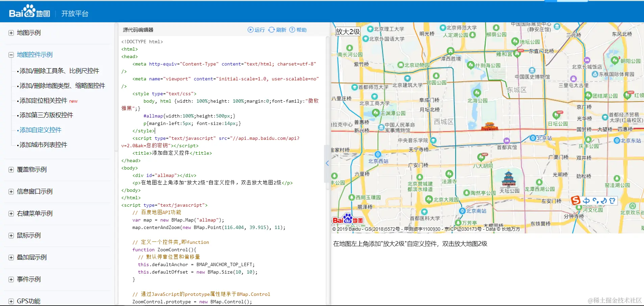644x306 pixels.
Task: Click the 北京东站 railway station marker
Action: tap(617, 141)
